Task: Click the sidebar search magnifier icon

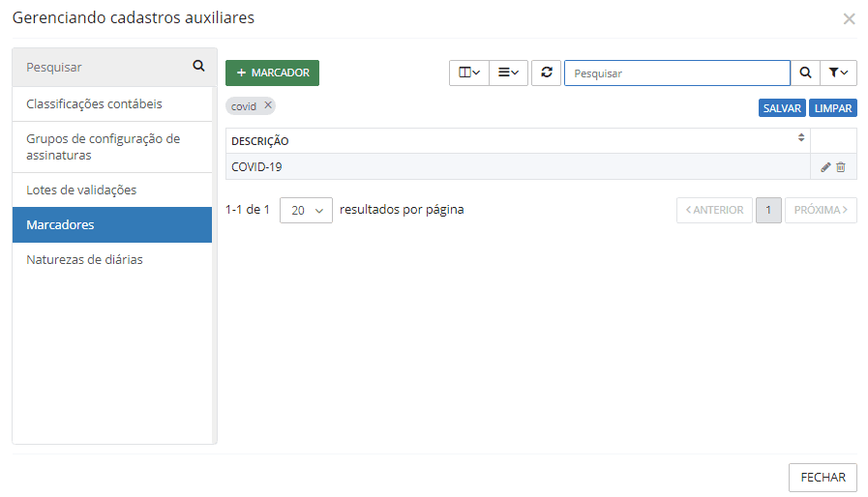Action: pos(198,67)
